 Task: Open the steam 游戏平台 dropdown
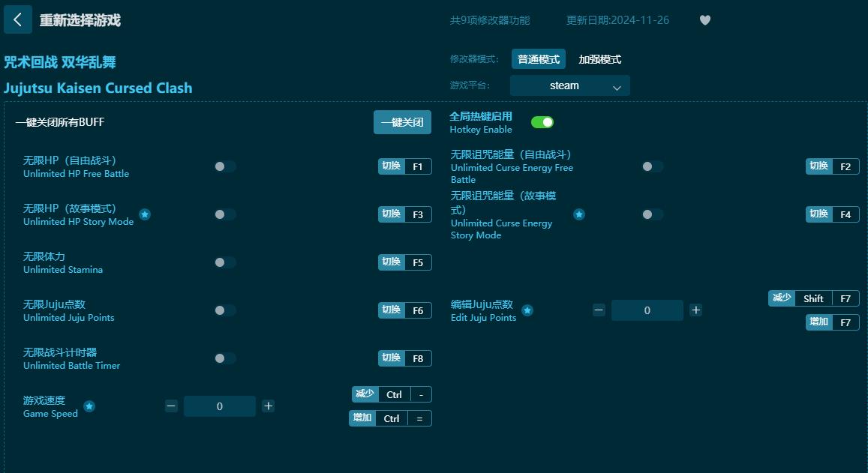569,85
